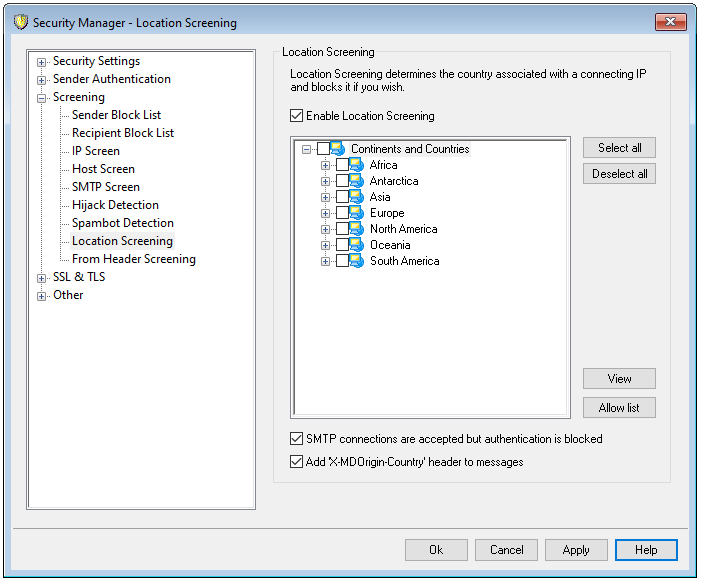This screenshot has width=701, height=580.
Task: Click the globe icon next to Africa
Action: pyautogui.click(x=357, y=165)
